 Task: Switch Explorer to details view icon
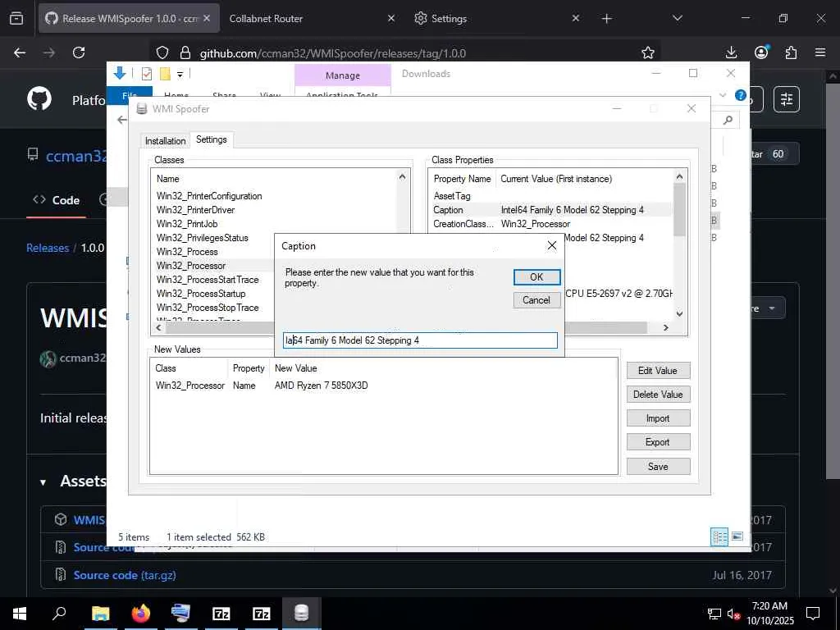pos(719,536)
